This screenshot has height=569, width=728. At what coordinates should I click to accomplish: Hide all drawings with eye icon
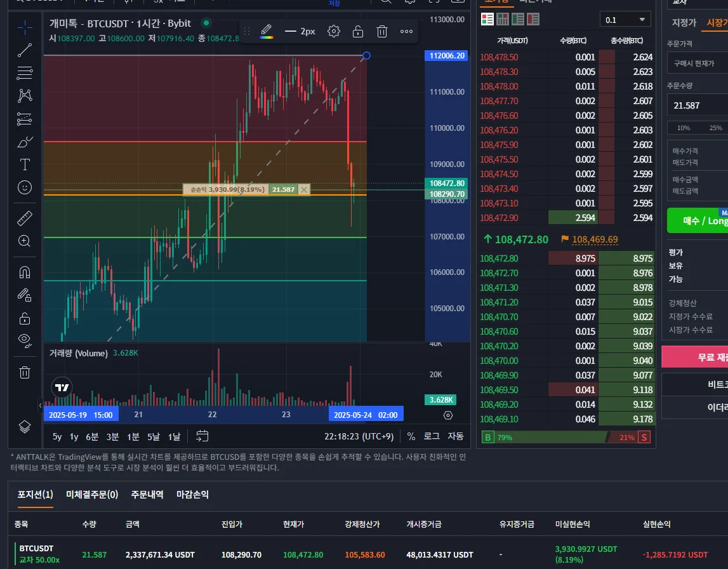(25, 341)
